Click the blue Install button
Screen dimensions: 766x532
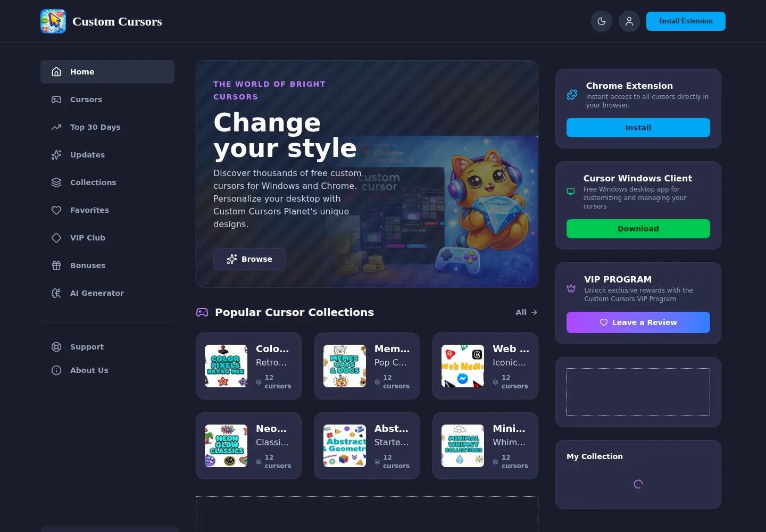click(638, 128)
